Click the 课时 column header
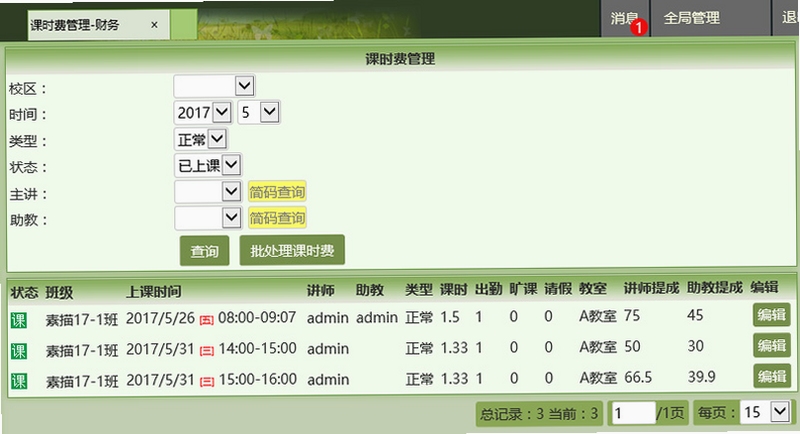 tap(454, 290)
